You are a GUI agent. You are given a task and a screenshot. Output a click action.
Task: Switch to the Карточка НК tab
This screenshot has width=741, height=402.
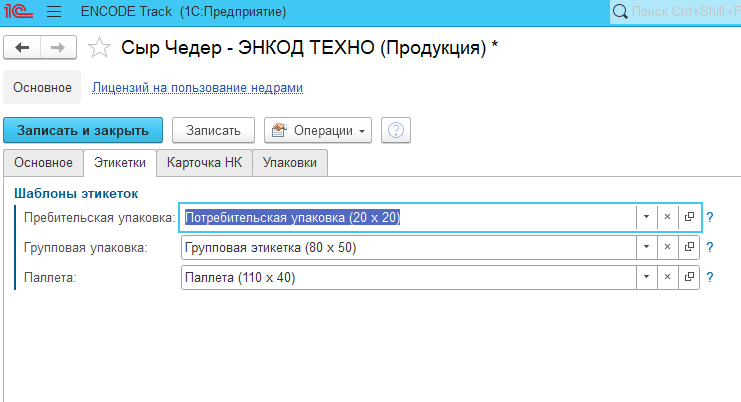205,162
